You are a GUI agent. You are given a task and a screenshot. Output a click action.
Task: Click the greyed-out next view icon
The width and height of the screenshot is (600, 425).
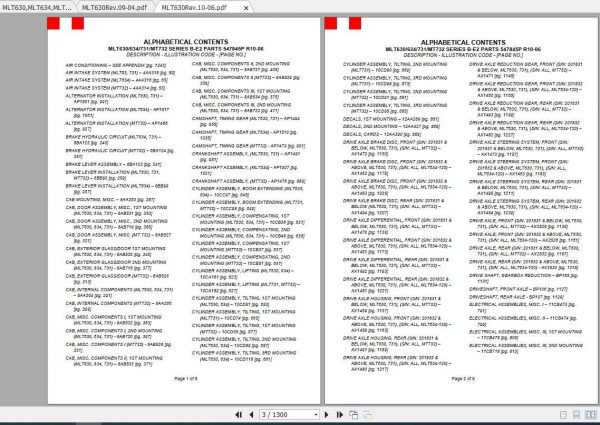[367, 415]
